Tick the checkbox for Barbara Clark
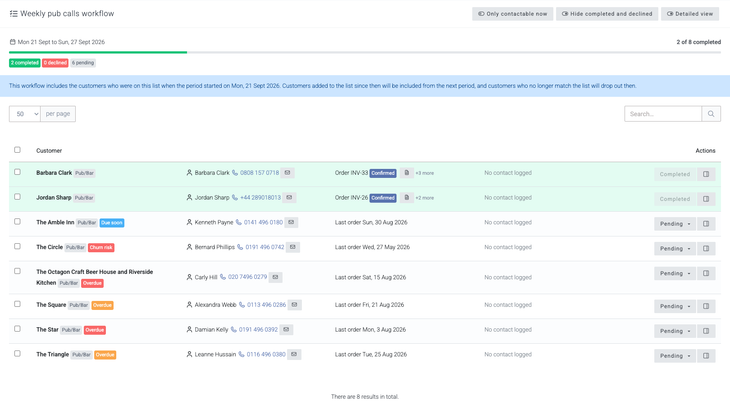 click(17, 172)
